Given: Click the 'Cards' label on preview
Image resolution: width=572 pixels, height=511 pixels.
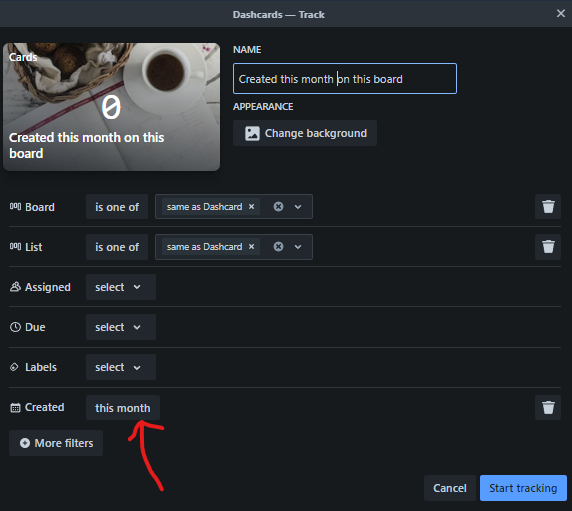Looking at the screenshot, I should [x=23, y=57].
